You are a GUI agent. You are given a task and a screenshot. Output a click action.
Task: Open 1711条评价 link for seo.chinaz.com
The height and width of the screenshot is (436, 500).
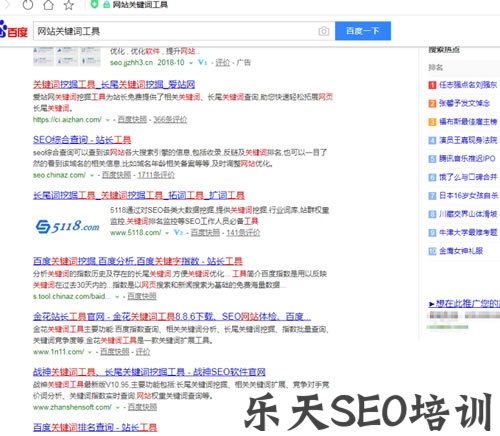pos(156,175)
